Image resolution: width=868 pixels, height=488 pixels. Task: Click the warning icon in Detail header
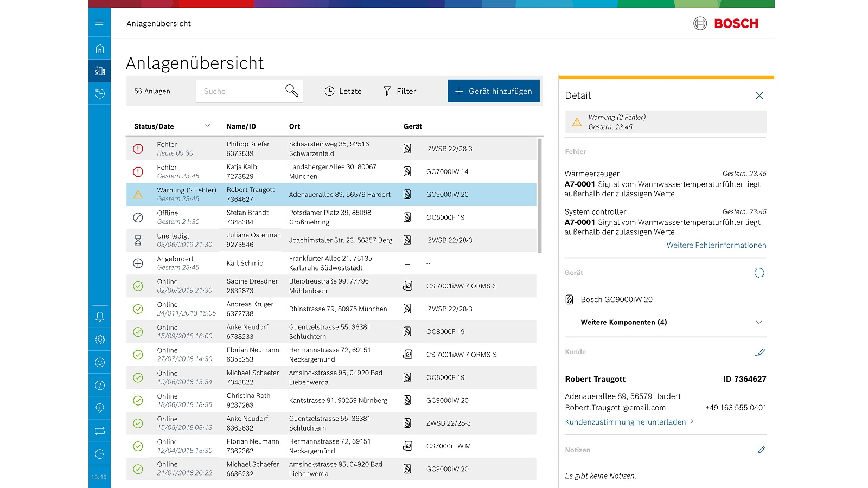[x=577, y=122]
